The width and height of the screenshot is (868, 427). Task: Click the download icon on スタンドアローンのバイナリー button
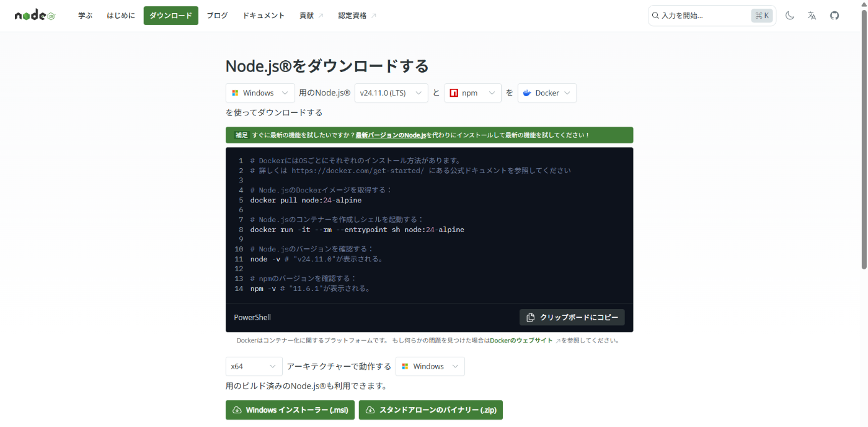click(x=370, y=410)
